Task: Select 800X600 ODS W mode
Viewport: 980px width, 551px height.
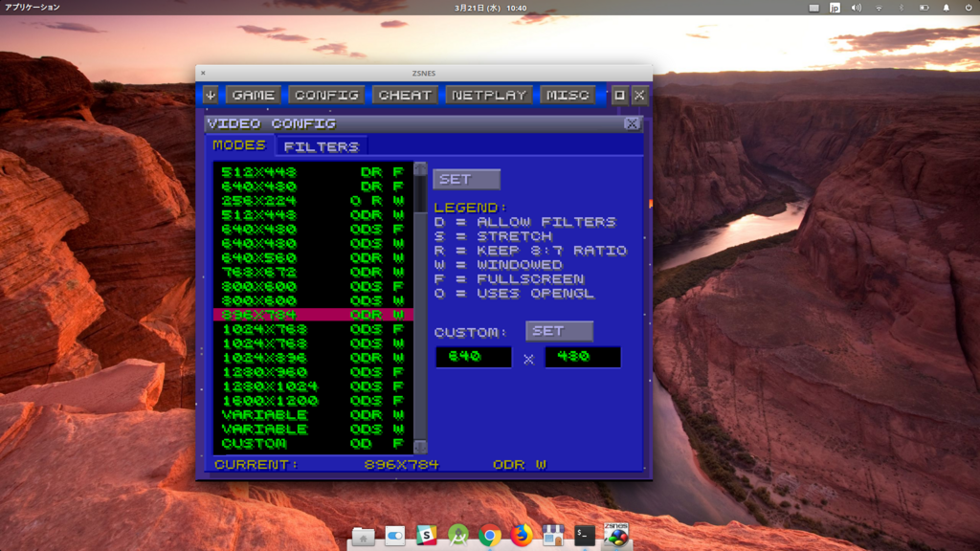Action: click(313, 300)
